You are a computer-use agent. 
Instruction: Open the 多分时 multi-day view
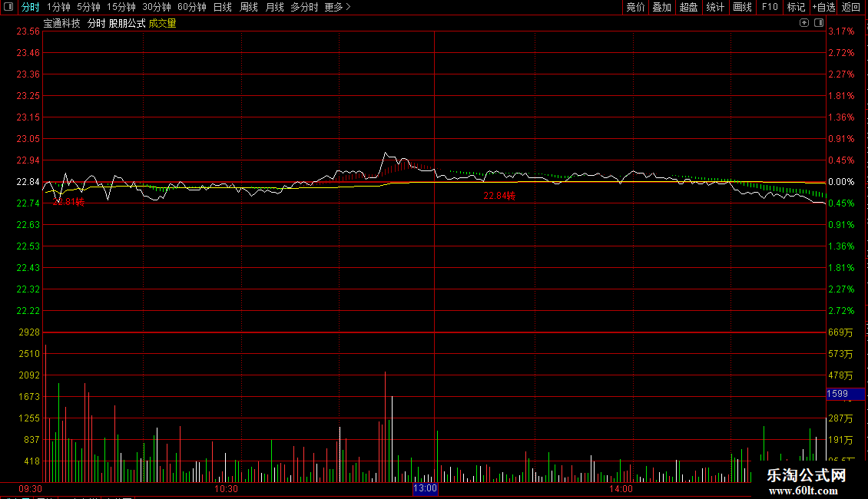304,7
